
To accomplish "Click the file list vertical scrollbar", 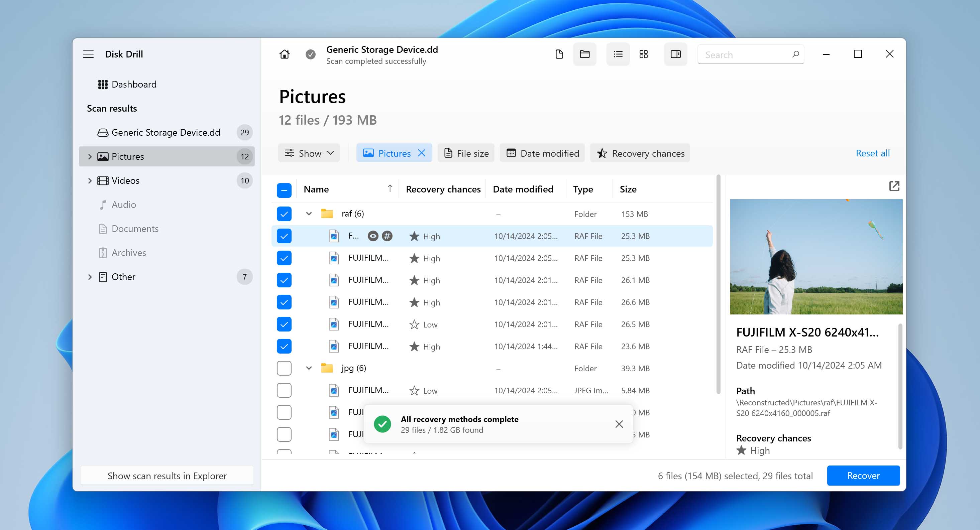I will click(718, 285).
